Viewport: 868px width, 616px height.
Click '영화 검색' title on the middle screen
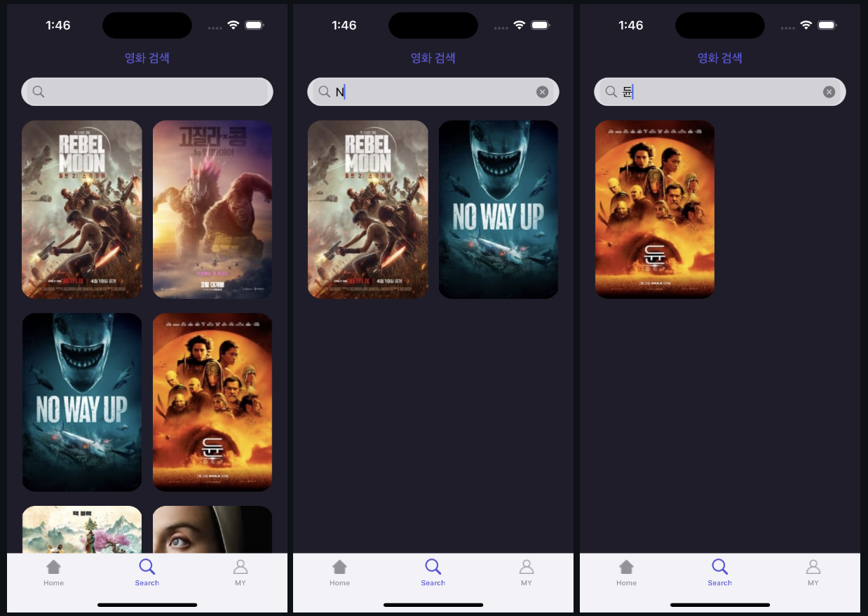click(433, 58)
